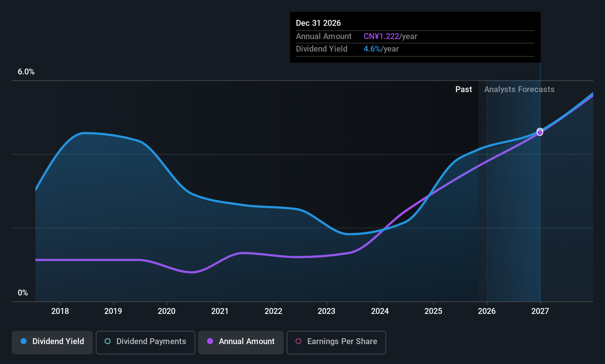Collapse the forecast tooltip panel
605x364 pixels.
point(415,37)
